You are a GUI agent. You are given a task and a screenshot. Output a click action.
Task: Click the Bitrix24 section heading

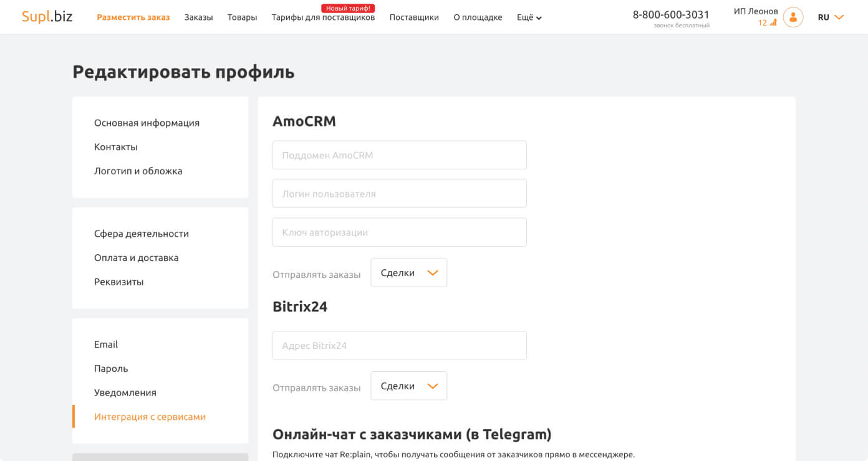click(x=300, y=307)
